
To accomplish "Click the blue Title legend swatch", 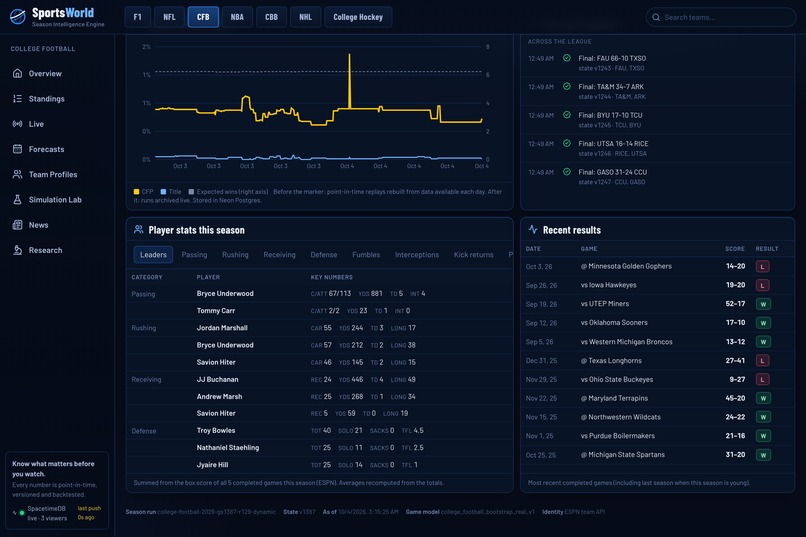I will (x=163, y=192).
